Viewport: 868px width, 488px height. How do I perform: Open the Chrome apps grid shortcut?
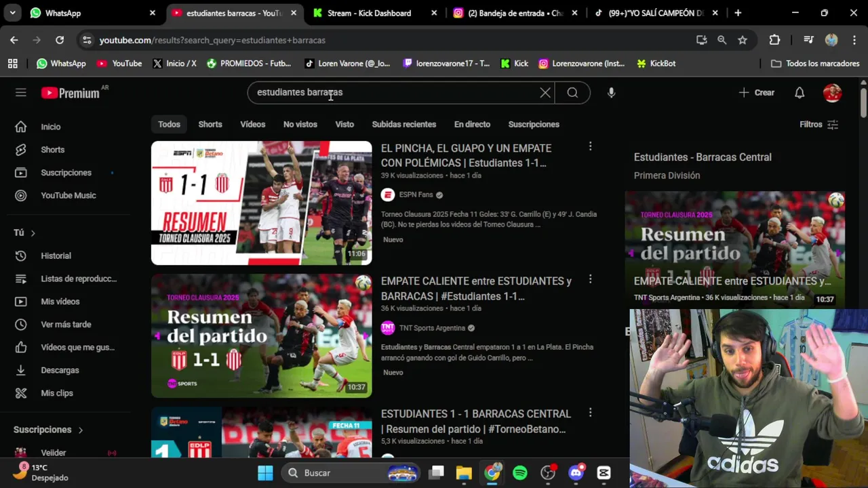point(12,64)
